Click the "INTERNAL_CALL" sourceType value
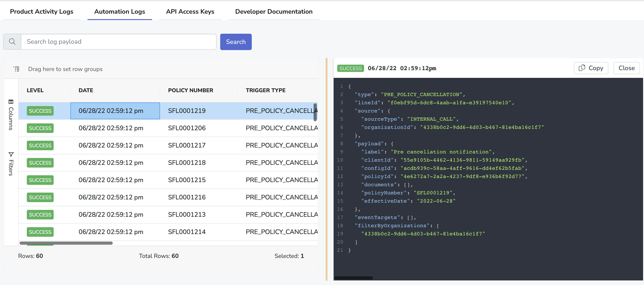644x285 pixels. (x=431, y=119)
